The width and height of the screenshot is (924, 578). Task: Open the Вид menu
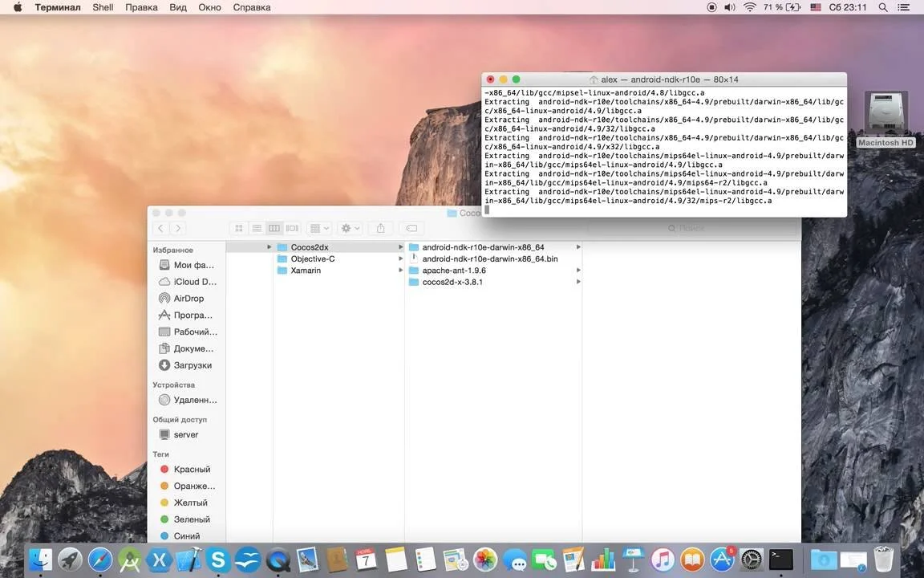point(178,7)
